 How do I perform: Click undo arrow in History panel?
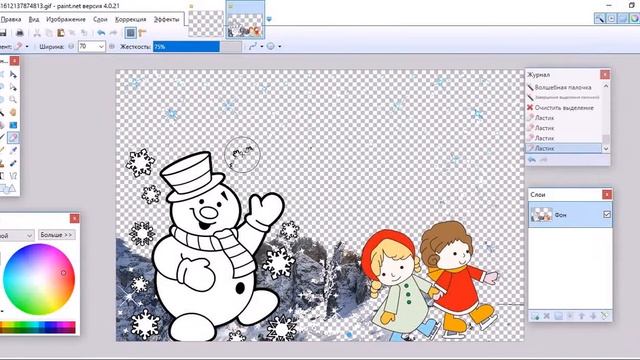[x=531, y=160]
